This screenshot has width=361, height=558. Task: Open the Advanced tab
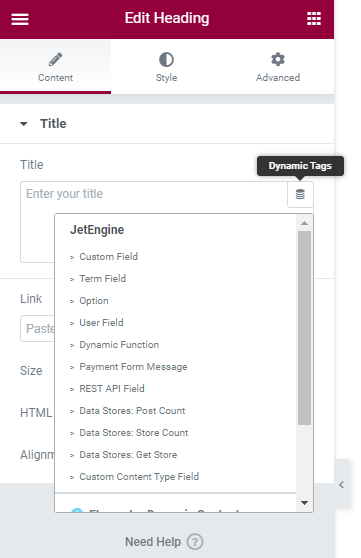tap(278, 67)
